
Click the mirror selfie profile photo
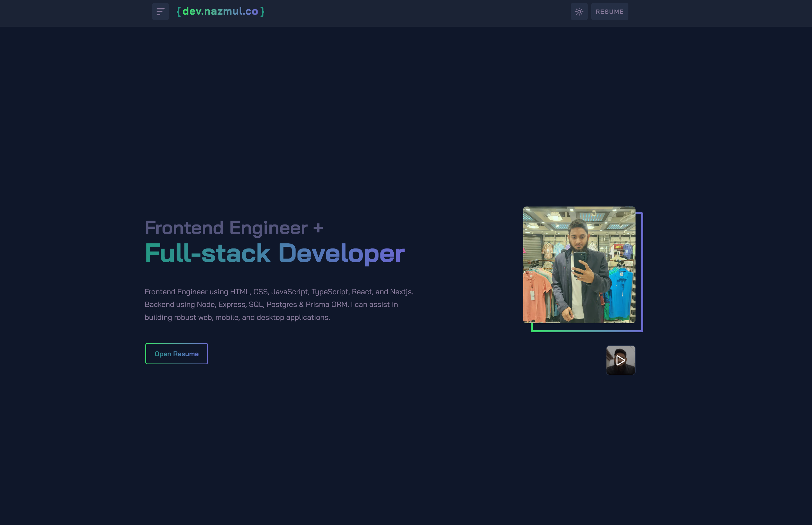pos(579,265)
